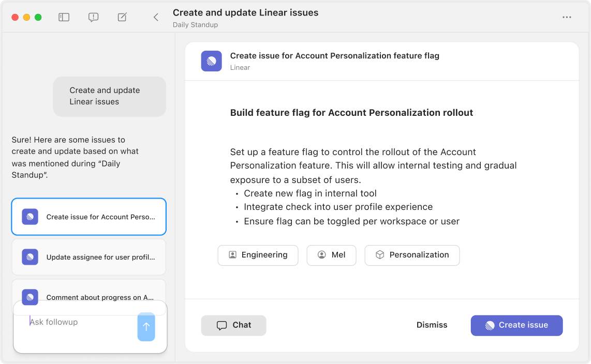Open the Comment about progress suggestion
The image size is (591, 364).
click(100, 295)
